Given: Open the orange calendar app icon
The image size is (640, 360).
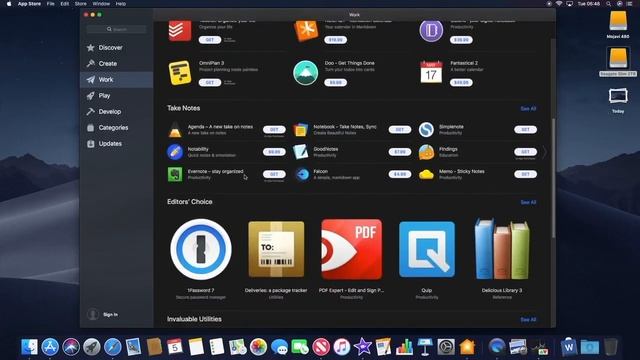Looking at the screenshot, I should [x=306, y=31].
